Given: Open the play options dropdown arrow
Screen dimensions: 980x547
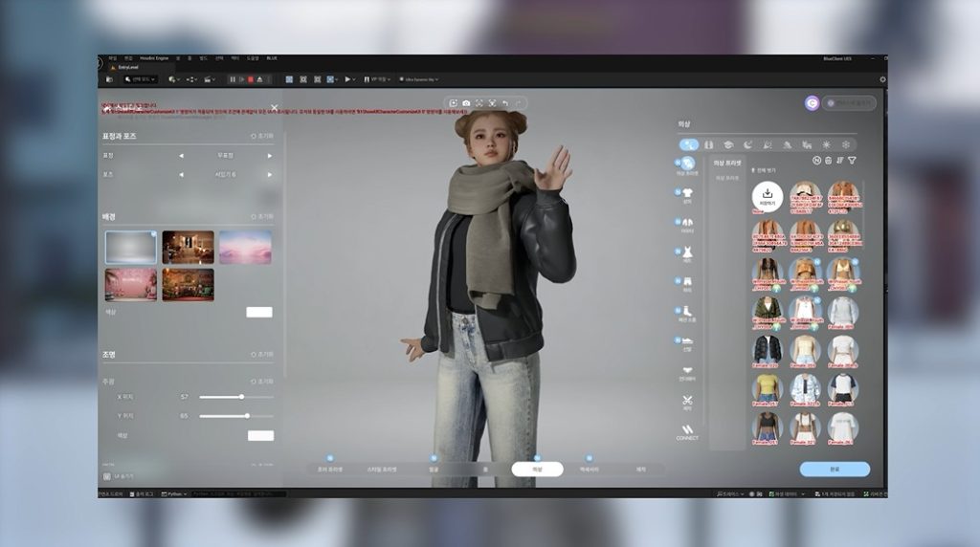Looking at the screenshot, I should tap(354, 79).
